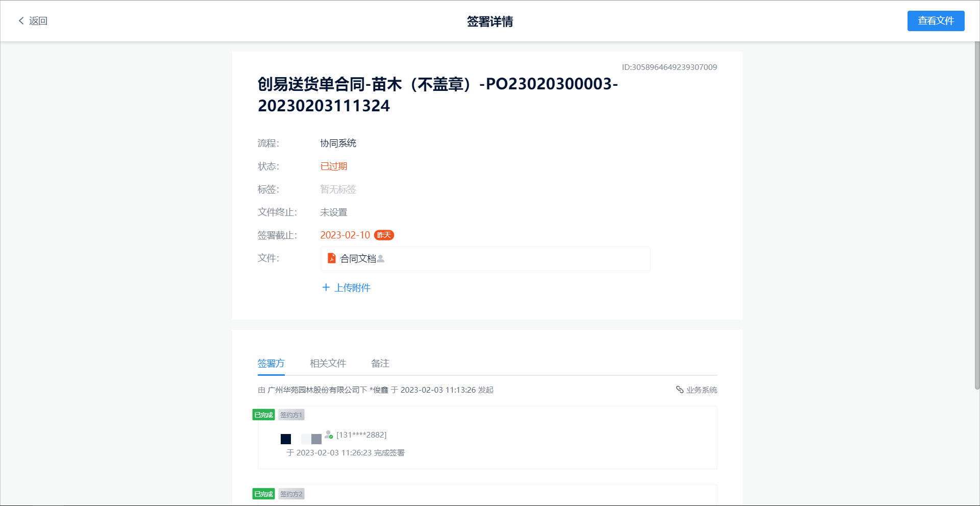Switch to the 相关文件 tab
This screenshot has height=506, width=980.
click(328, 364)
